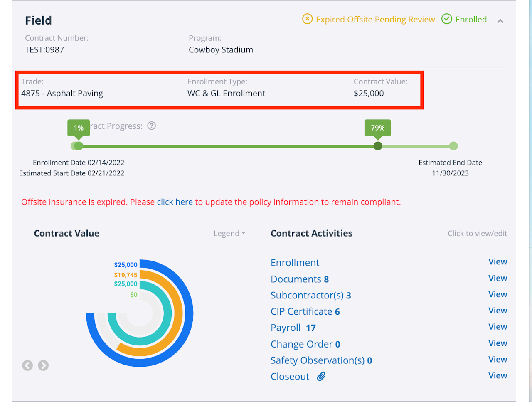Click the 'click here' policy update link

(175, 202)
